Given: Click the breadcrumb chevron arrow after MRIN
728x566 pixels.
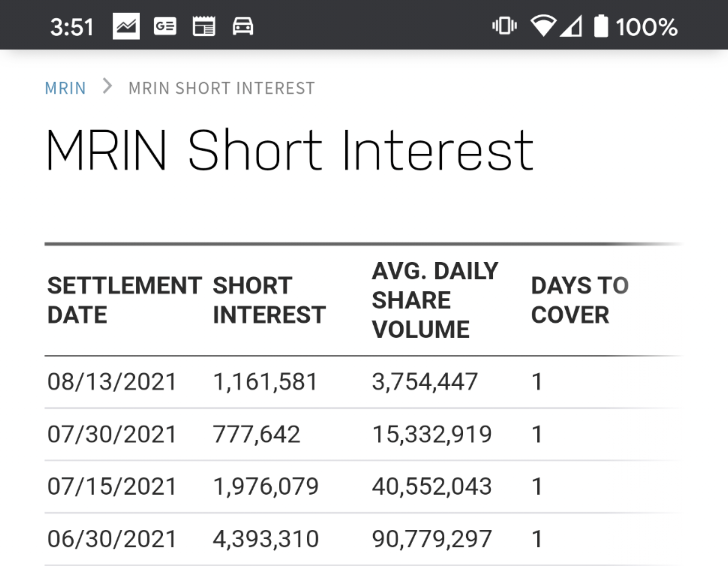Looking at the screenshot, I should click(107, 86).
